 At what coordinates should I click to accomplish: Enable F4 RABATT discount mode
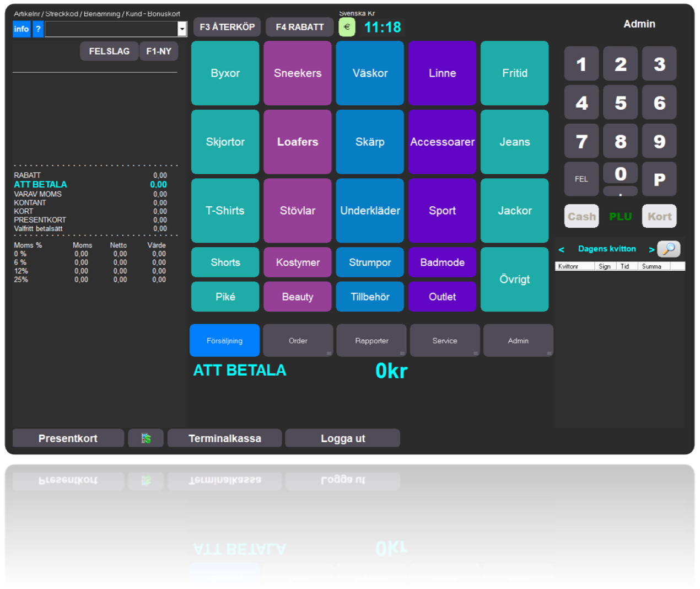tap(299, 26)
